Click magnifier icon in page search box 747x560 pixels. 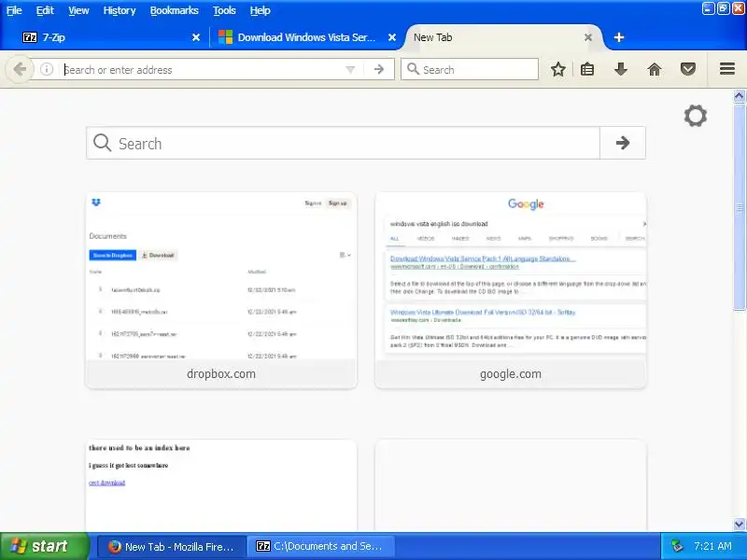(x=102, y=143)
